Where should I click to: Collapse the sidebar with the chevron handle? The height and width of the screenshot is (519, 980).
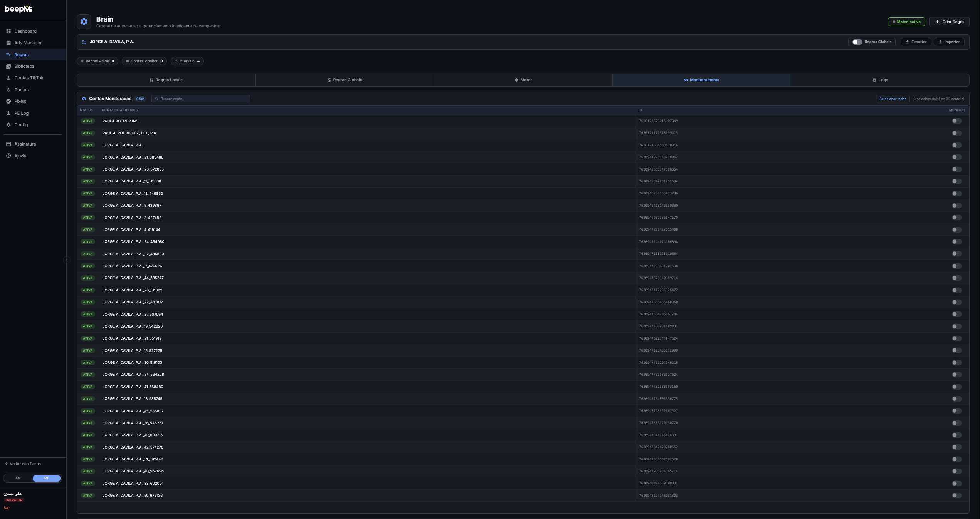(x=66, y=260)
